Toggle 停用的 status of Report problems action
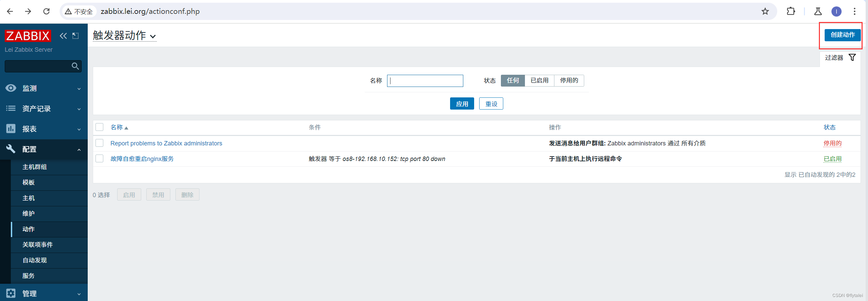868x301 pixels. pos(832,143)
